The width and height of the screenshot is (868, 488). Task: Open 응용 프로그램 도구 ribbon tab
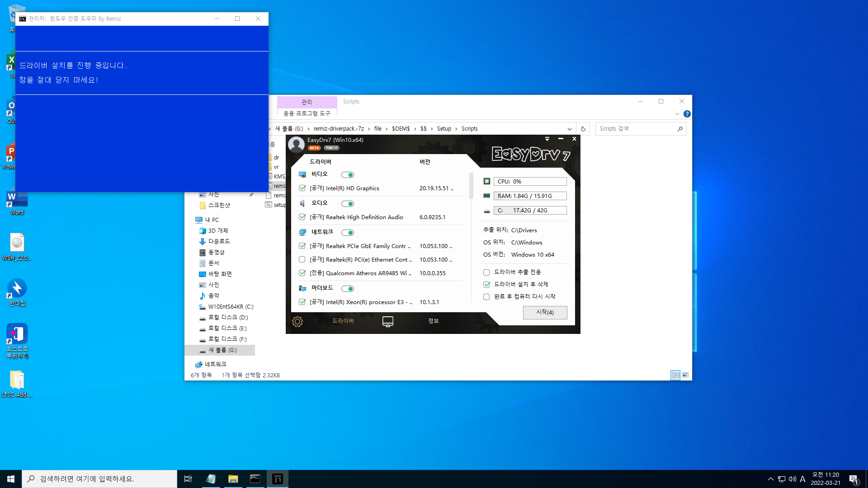(x=307, y=113)
